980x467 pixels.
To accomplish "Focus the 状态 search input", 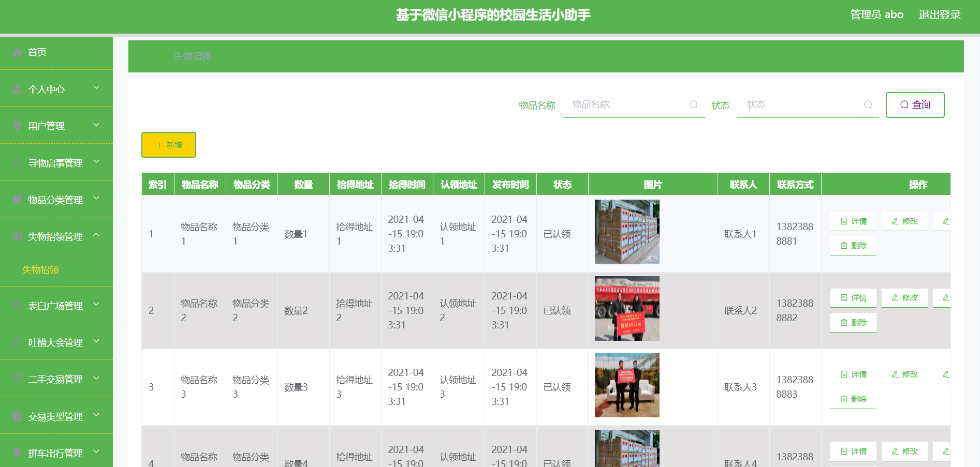I will click(x=808, y=105).
